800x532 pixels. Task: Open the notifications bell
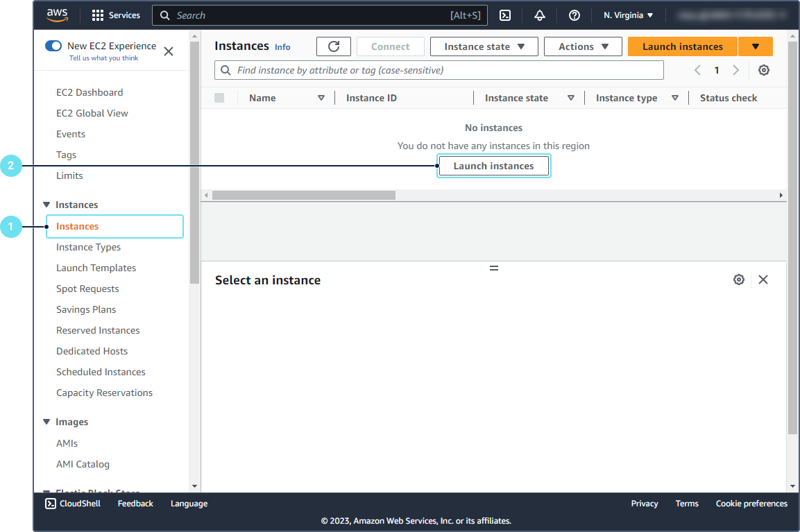(x=540, y=15)
